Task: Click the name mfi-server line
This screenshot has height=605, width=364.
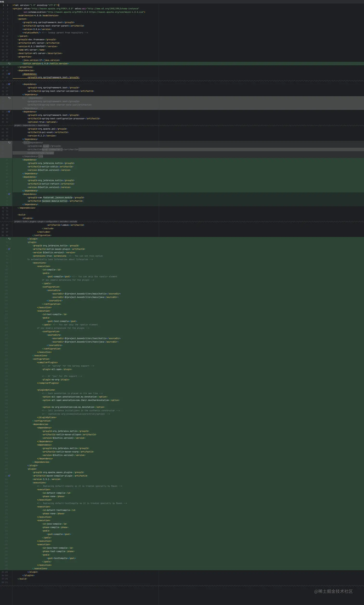Action: click(x=31, y=50)
